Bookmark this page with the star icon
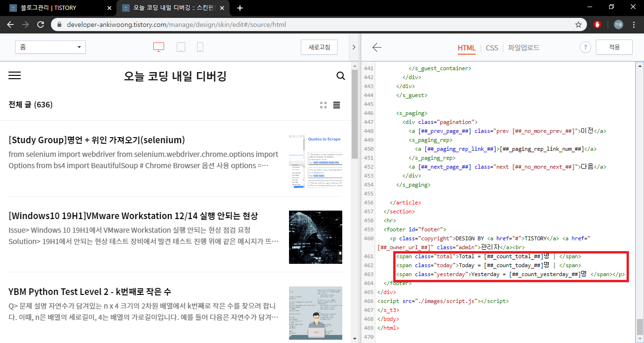The height and width of the screenshot is (343, 644). [578, 24]
